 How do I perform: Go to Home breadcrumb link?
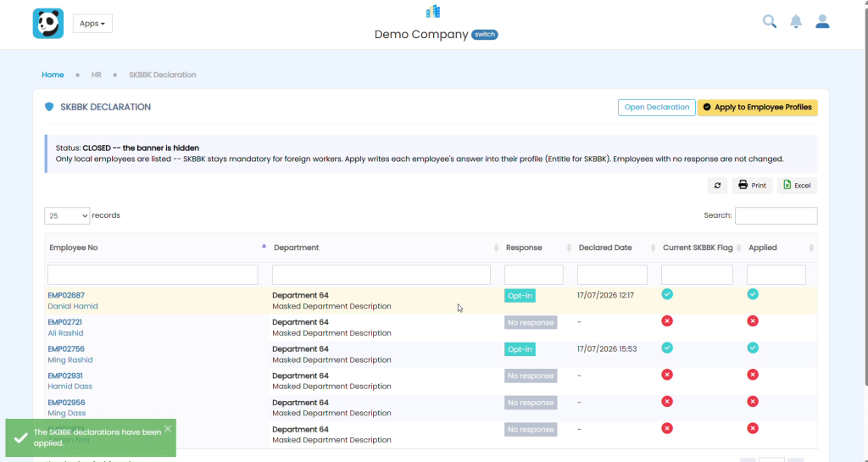tap(53, 75)
